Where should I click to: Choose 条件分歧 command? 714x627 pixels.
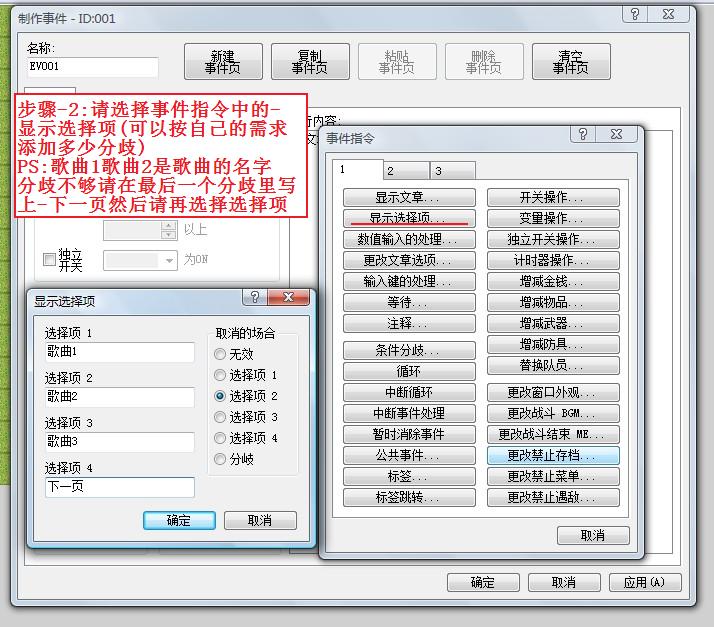[x=409, y=350]
